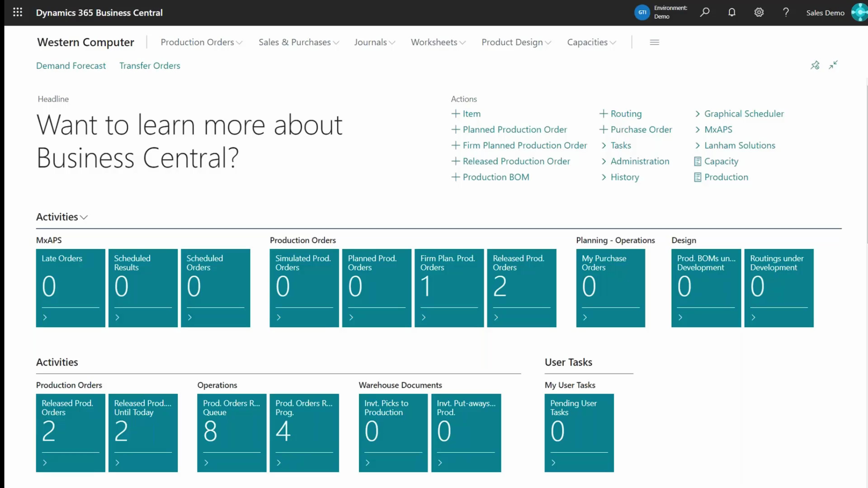The height and width of the screenshot is (488, 868).
Task: Open the hamburger menu next to Capacities
Action: [654, 42]
